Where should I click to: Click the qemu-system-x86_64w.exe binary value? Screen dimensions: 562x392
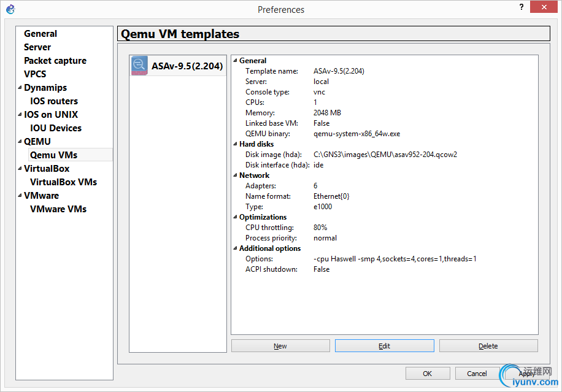tap(356, 134)
